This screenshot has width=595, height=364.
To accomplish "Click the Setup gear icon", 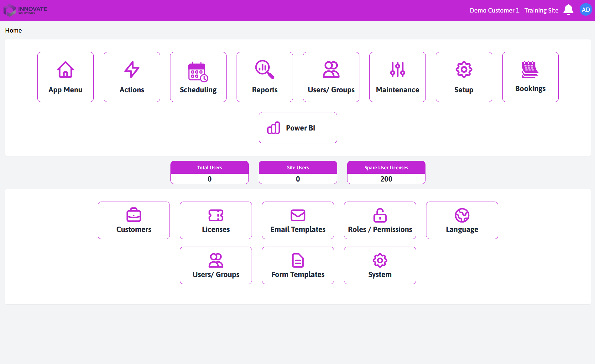I will click(x=464, y=69).
